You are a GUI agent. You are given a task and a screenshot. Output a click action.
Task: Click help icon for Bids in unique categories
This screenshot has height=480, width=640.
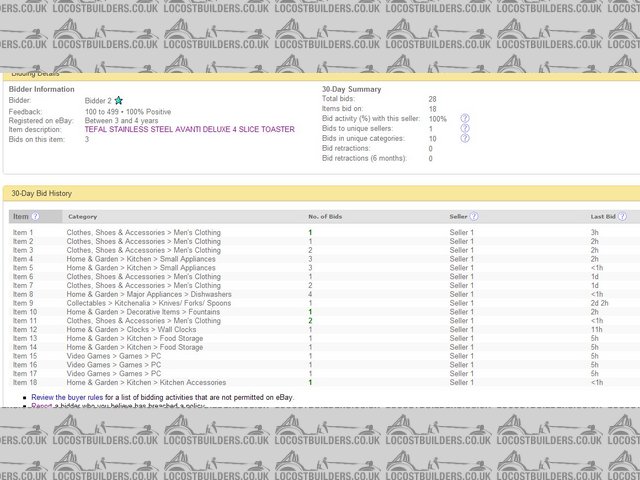tap(465, 139)
